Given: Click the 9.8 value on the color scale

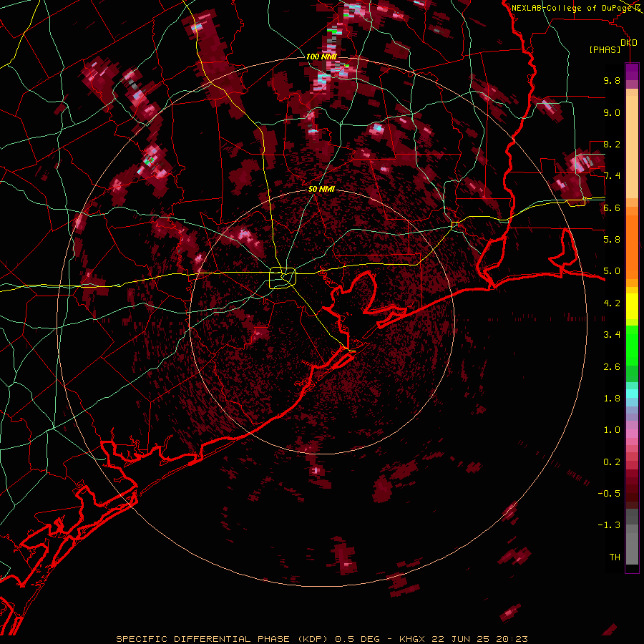Looking at the screenshot, I should pyautogui.click(x=612, y=80).
